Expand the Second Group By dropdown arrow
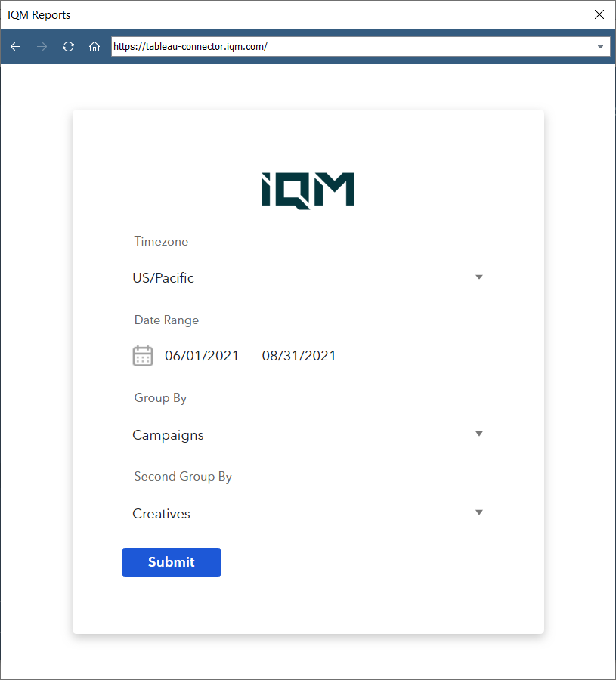616x680 pixels. [478, 512]
